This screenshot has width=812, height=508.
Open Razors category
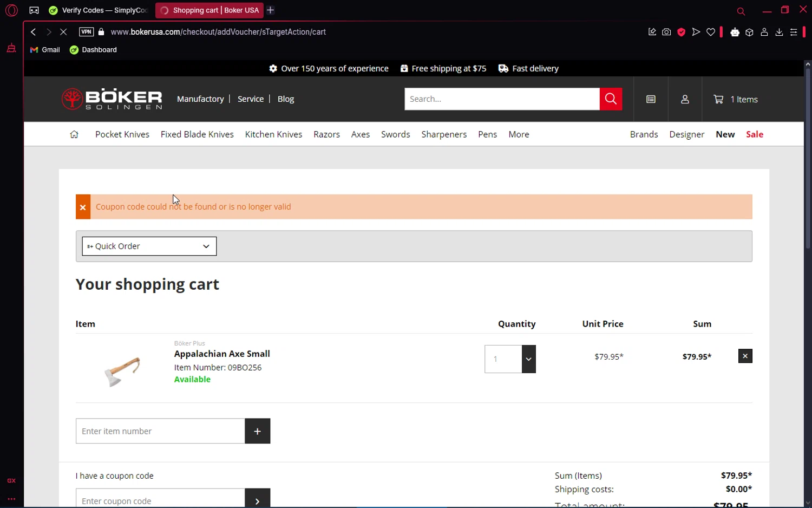[326, 134]
